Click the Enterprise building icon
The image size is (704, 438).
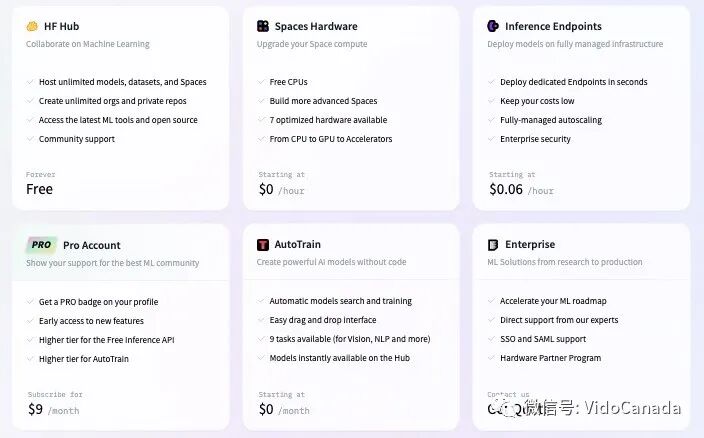493,245
